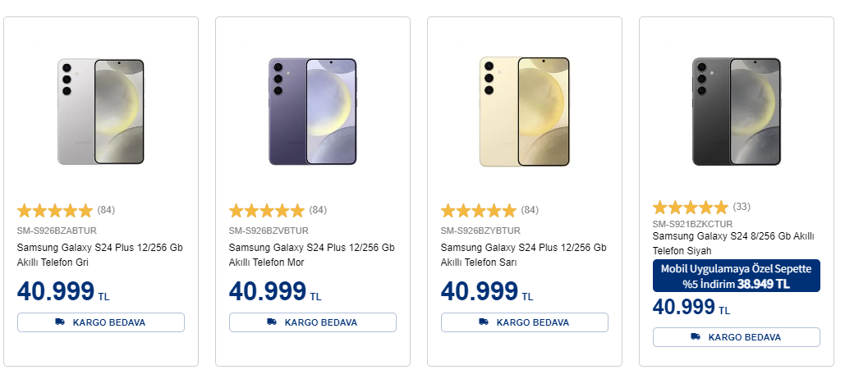Click the gray Galaxy S24 Plus phone image

[101, 112]
